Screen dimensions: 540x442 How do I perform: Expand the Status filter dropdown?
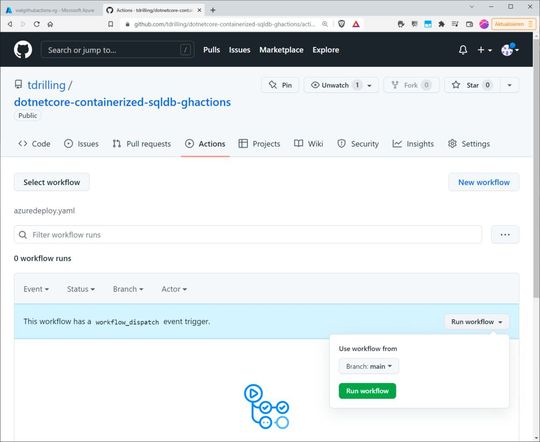pos(81,289)
